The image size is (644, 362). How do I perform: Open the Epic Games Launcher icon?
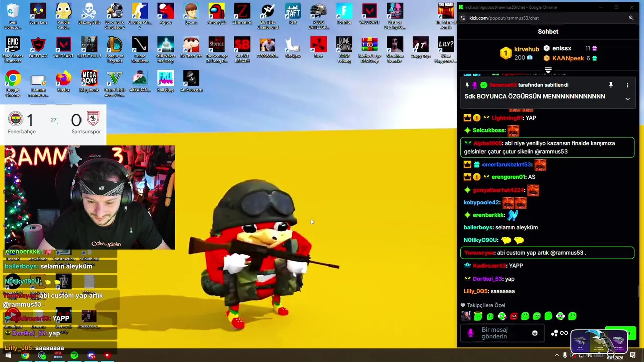tap(13, 50)
